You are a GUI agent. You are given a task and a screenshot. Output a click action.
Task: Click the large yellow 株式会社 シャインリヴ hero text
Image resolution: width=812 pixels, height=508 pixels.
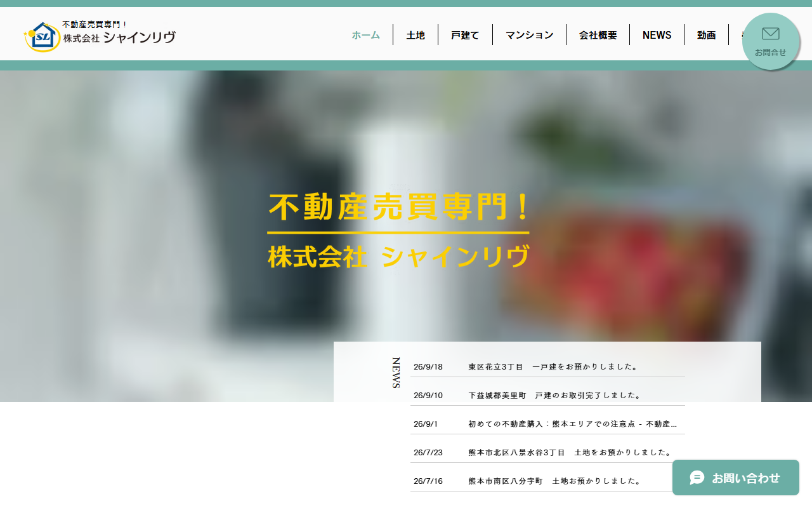point(398,257)
